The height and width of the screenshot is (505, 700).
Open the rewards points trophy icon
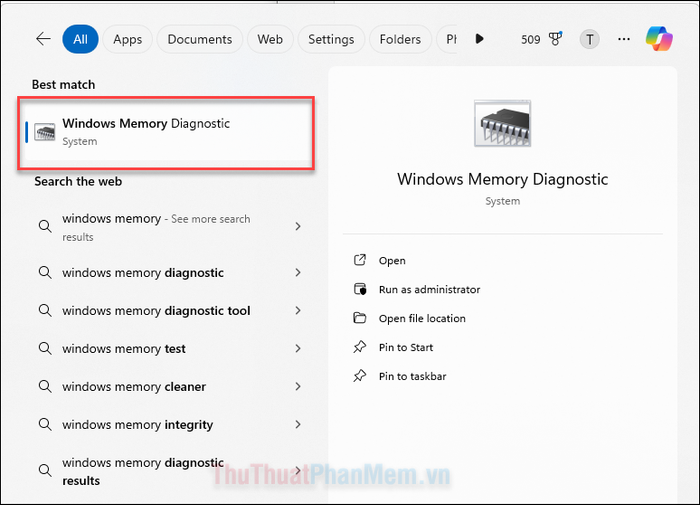[556, 39]
